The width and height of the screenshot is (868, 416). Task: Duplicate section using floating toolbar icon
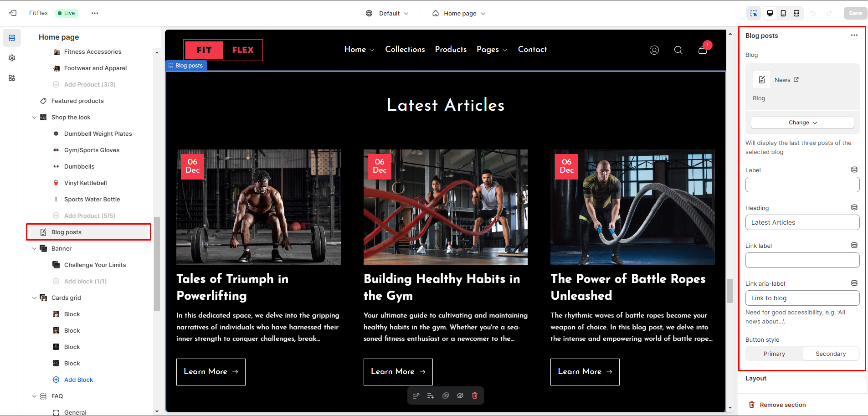[x=446, y=395]
